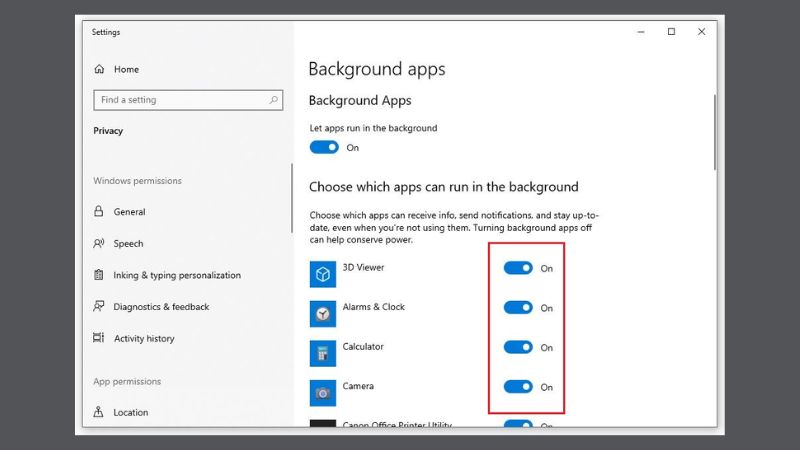800x450 pixels.
Task: Turn off Camera background toggle
Action: coord(518,387)
